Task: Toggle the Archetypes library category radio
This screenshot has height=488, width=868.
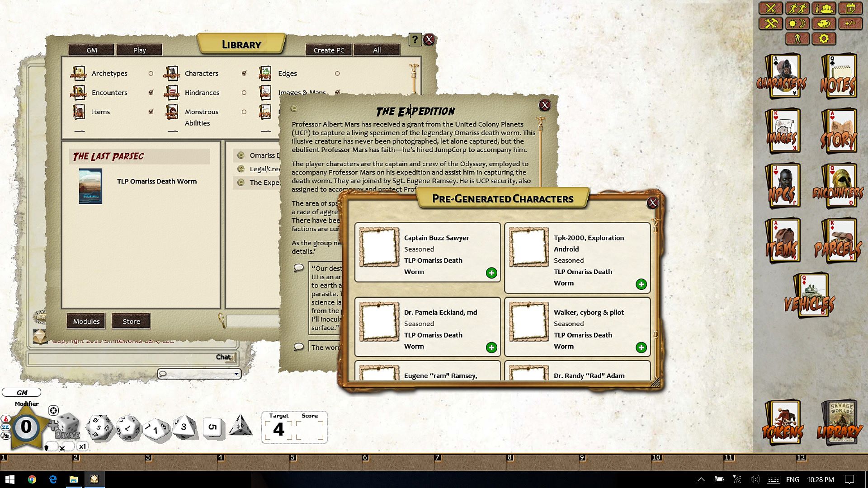Action: coord(151,74)
